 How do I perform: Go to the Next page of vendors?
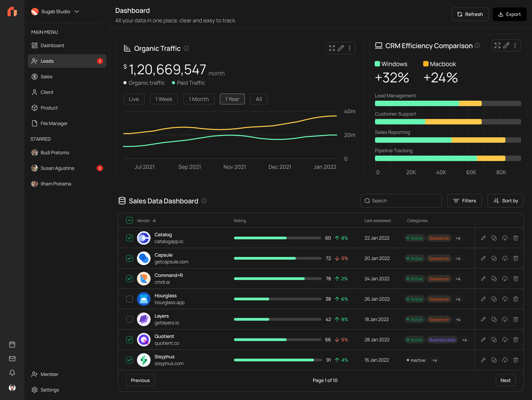[506, 380]
